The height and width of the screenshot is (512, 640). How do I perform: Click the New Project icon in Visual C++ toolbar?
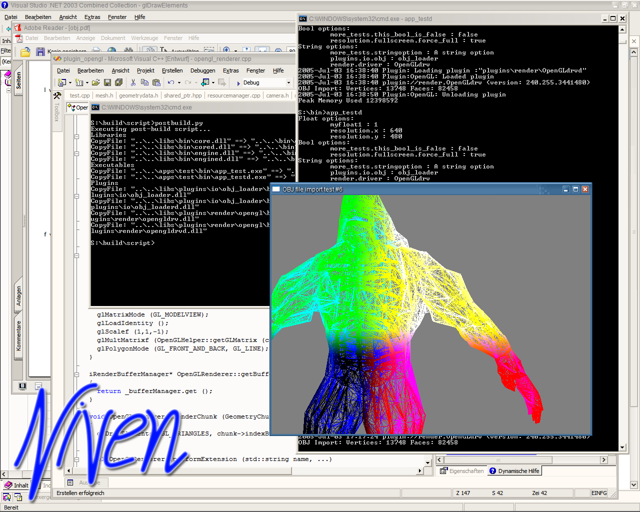point(62,83)
